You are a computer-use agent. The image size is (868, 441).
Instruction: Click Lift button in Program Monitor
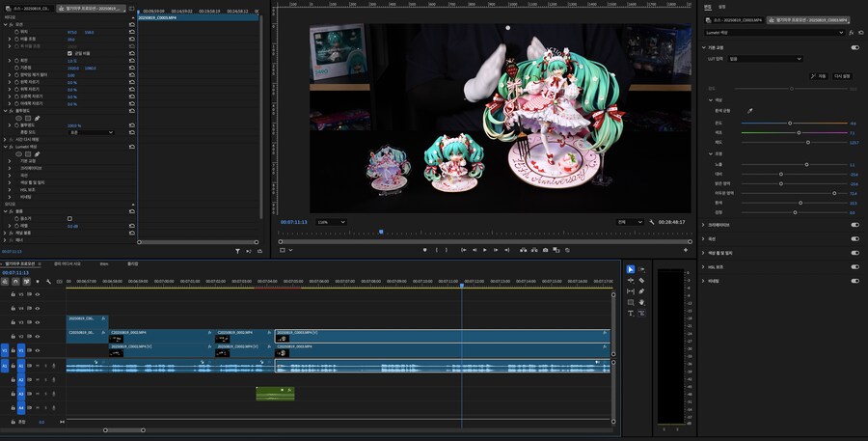pyautogui.click(x=523, y=250)
